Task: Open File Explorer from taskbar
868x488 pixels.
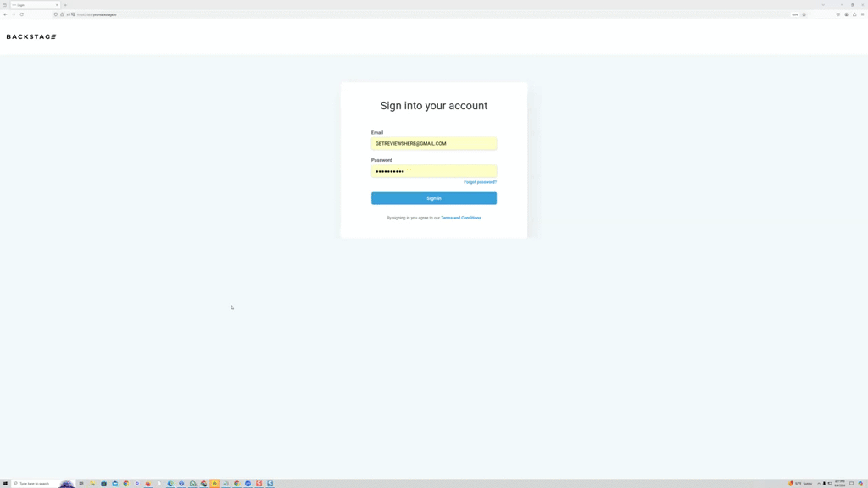Action: coord(92,484)
